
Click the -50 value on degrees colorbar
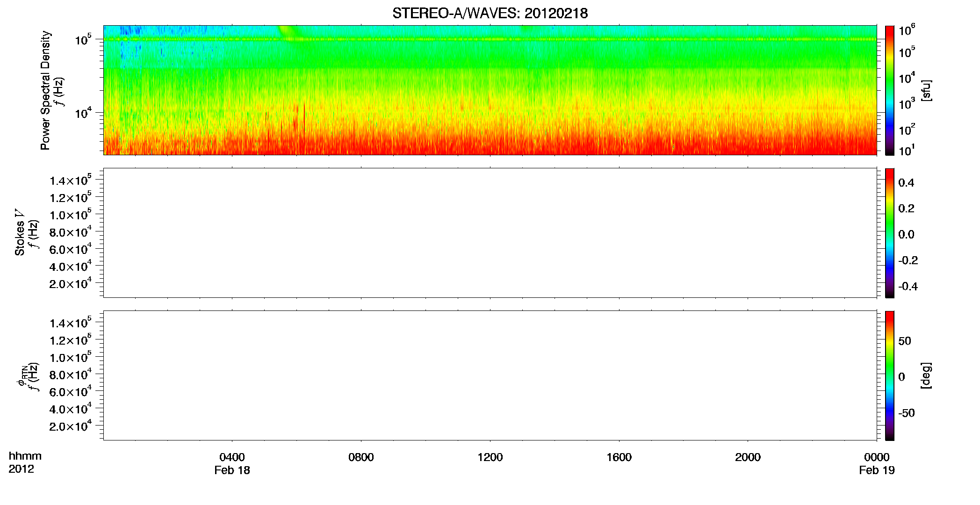[x=907, y=413]
